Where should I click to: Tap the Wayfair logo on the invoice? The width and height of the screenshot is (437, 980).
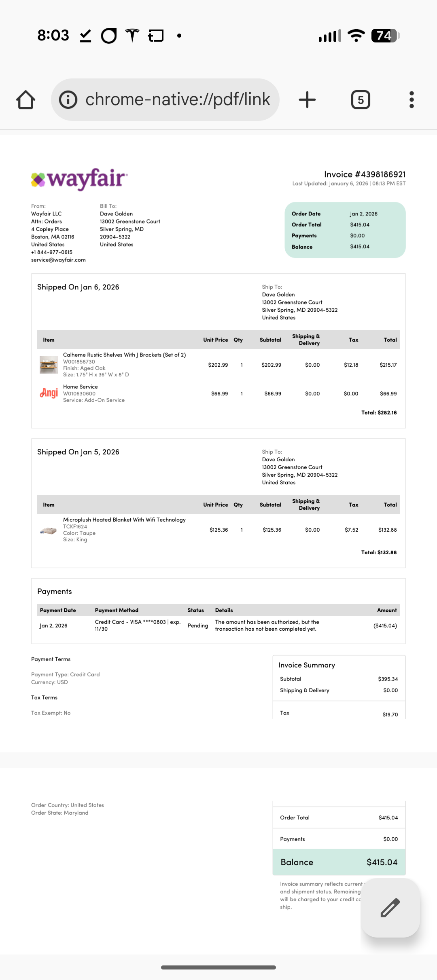point(79,179)
